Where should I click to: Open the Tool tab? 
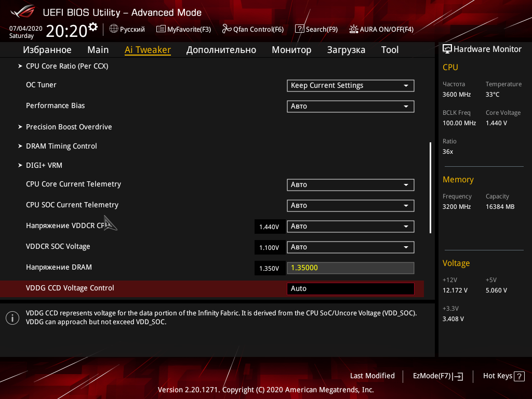pyautogui.click(x=390, y=50)
